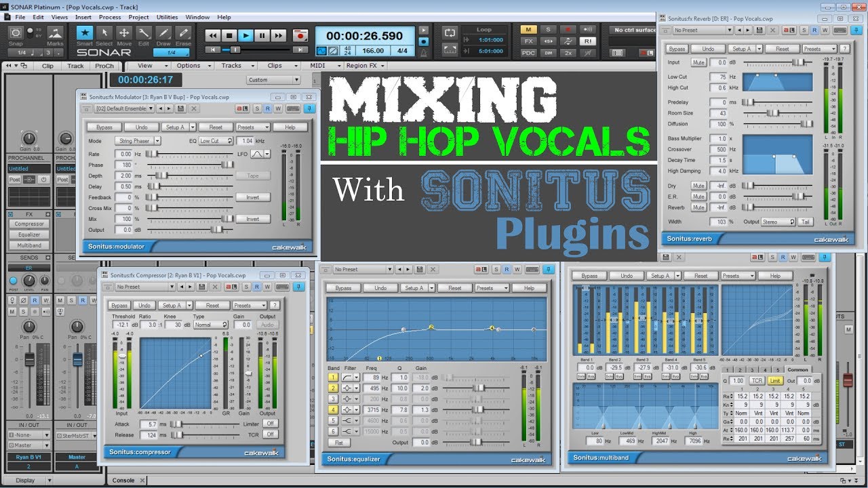Click the Play transport button
The image size is (868, 488).
point(245,35)
